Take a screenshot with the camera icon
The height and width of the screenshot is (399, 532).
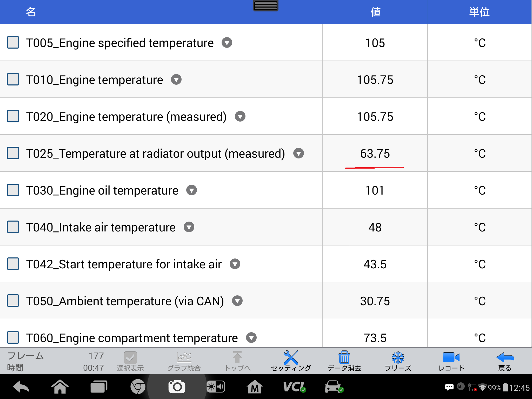coord(177,387)
